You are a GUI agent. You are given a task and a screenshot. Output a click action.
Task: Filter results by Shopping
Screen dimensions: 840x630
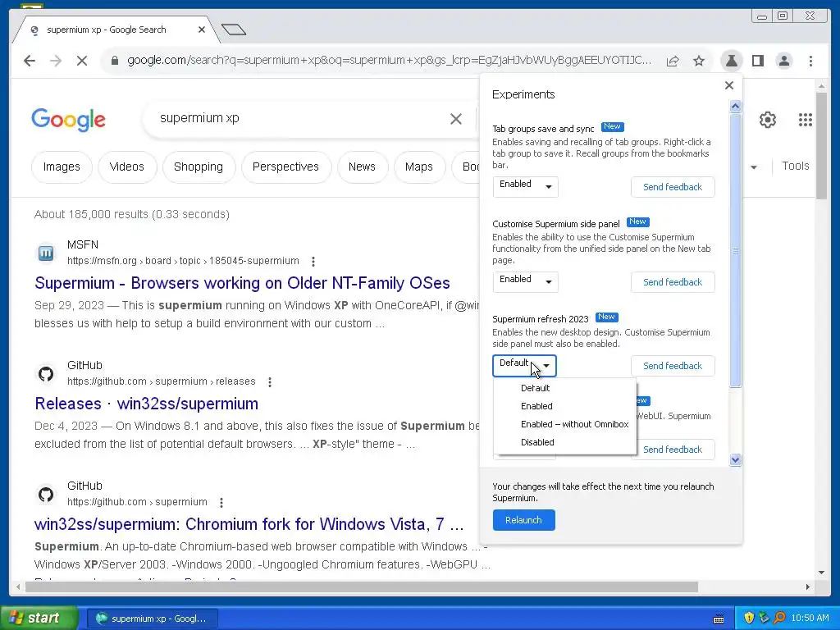click(199, 167)
